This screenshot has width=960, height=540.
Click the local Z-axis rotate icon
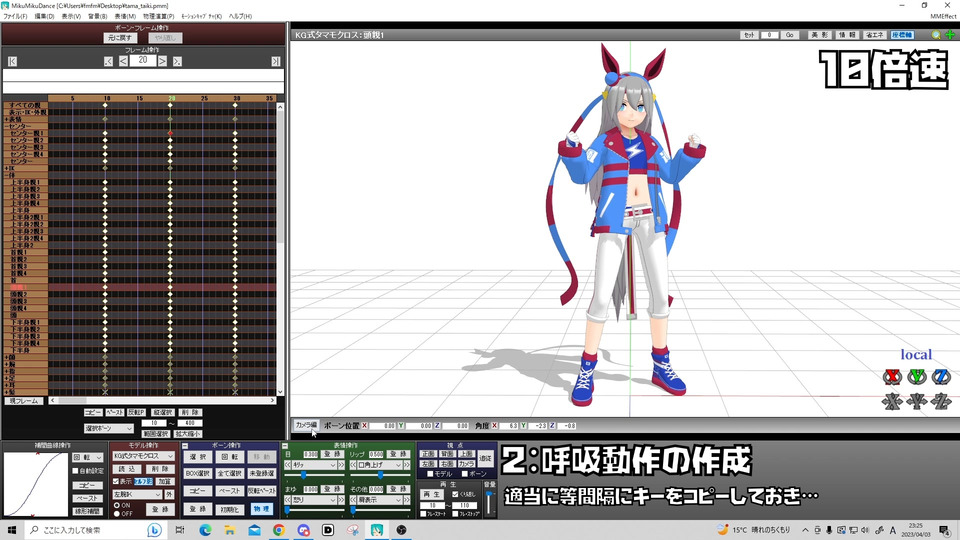(x=941, y=377)
